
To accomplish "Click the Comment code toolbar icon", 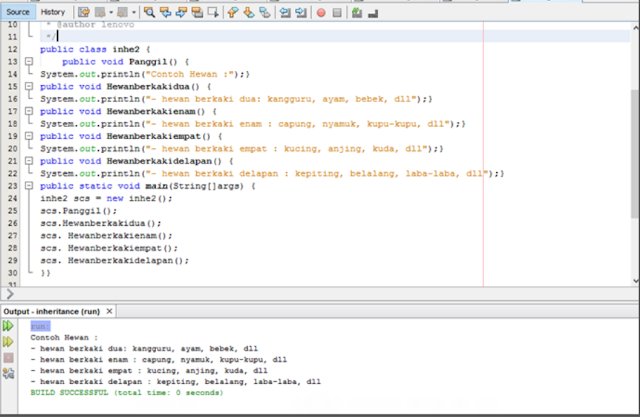I will click(x=357, y=13).
